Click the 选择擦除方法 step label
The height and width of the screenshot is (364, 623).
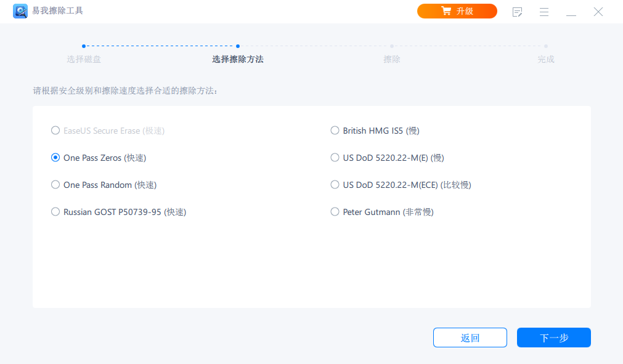coord(238,59)
